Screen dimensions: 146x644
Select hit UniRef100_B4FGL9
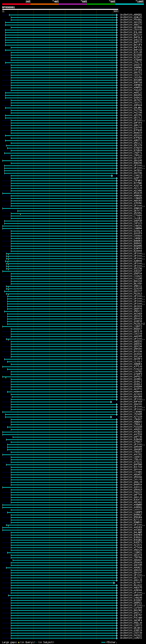(131, 37)
